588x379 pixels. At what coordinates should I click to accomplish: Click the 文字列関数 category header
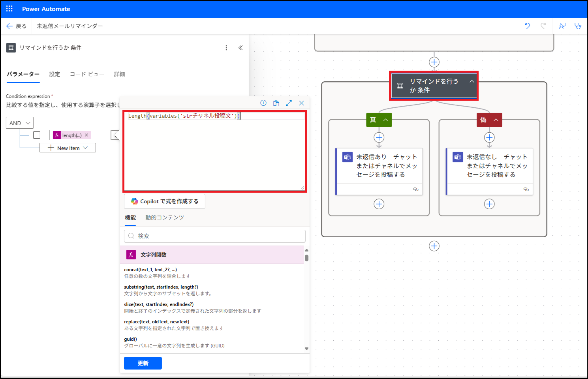[212, 255]
